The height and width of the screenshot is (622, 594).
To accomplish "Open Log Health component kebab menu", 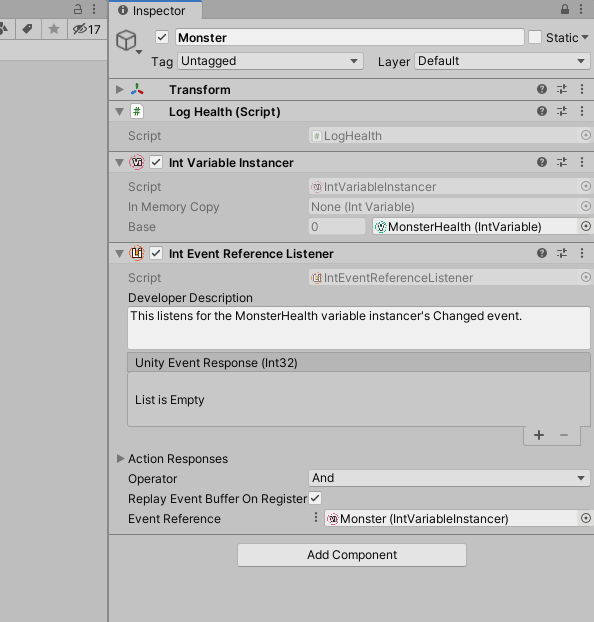I will 582,111.
